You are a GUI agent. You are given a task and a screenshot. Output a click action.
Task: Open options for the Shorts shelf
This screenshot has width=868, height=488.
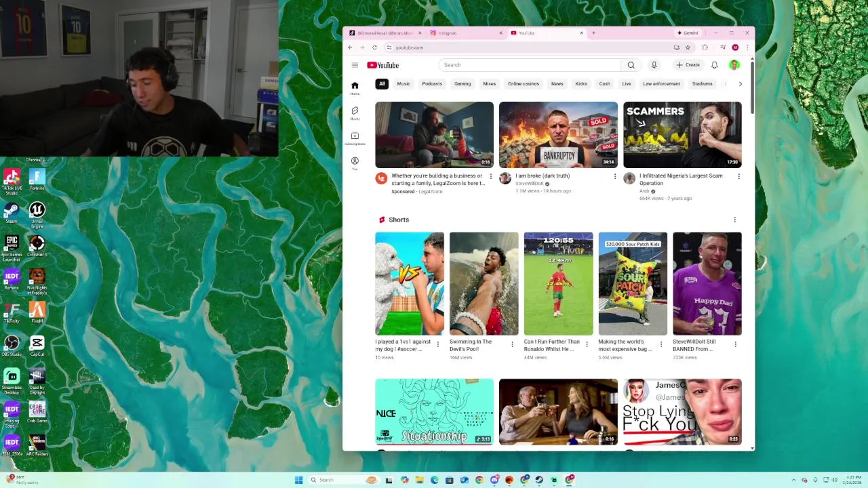tap(734, 220)
